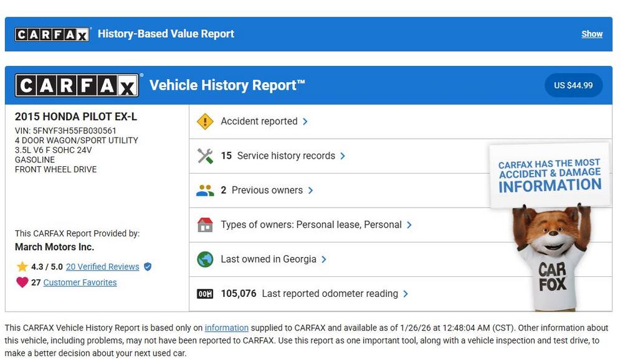Expand the Accident reported chevron
The image size is (638, 364).
coord(305,121)
